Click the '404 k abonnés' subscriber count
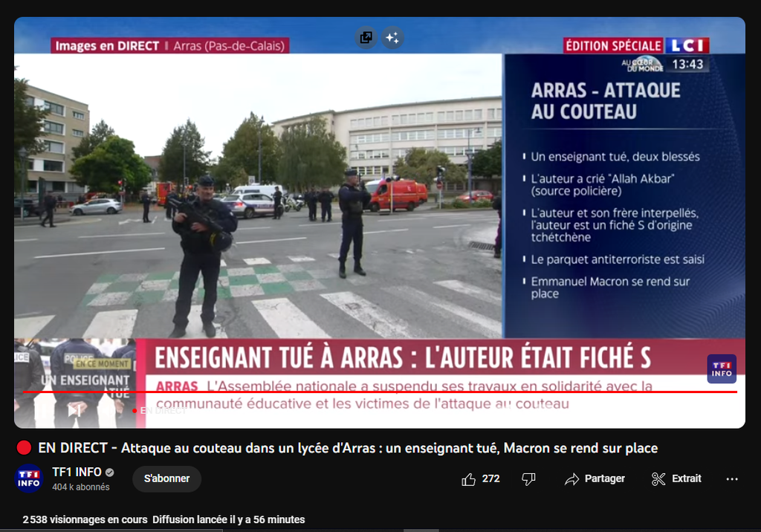761x532 pixels. pyautogui.click(x=81, y=487)
